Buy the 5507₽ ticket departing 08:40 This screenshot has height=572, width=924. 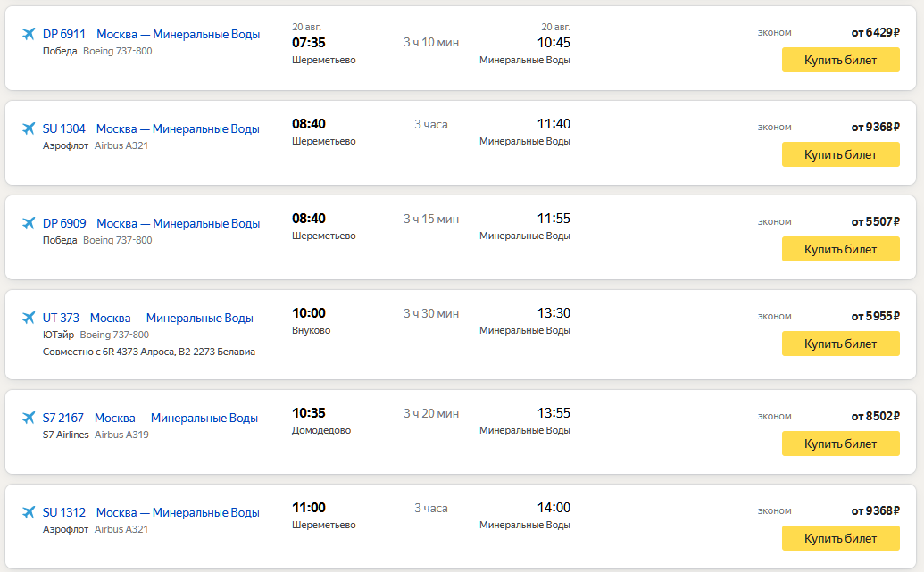coord(840,250)
